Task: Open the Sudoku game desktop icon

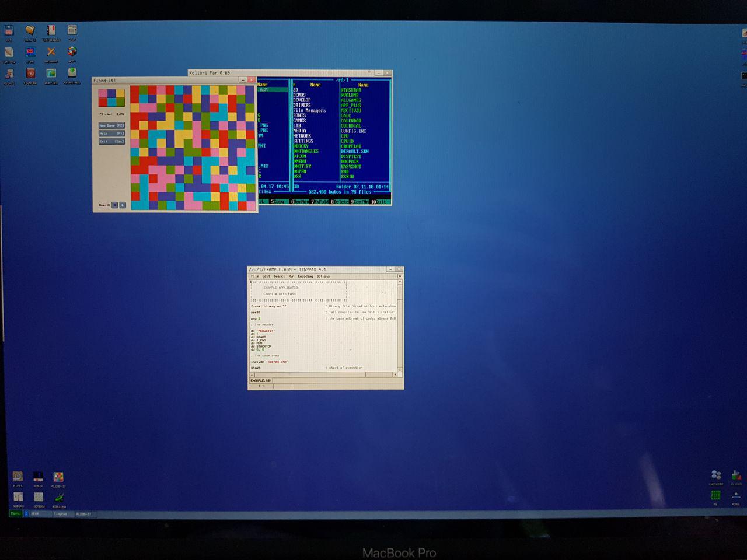Action: [18, 498]
